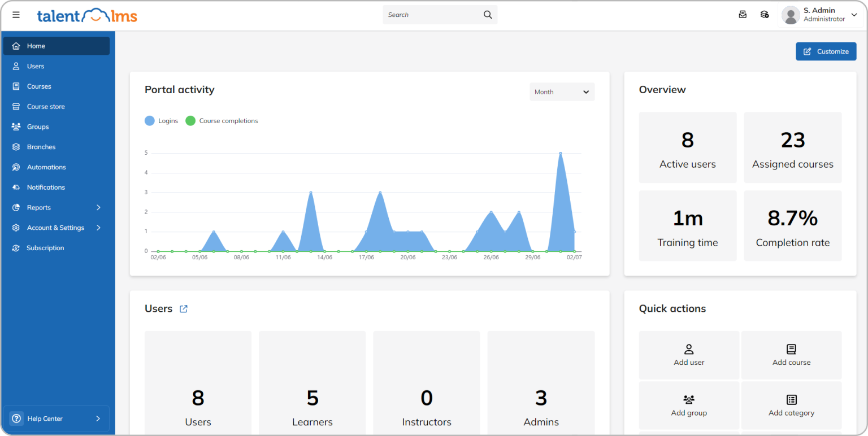
Task: Click the Add course quick action
Action: tap(791, 355)
